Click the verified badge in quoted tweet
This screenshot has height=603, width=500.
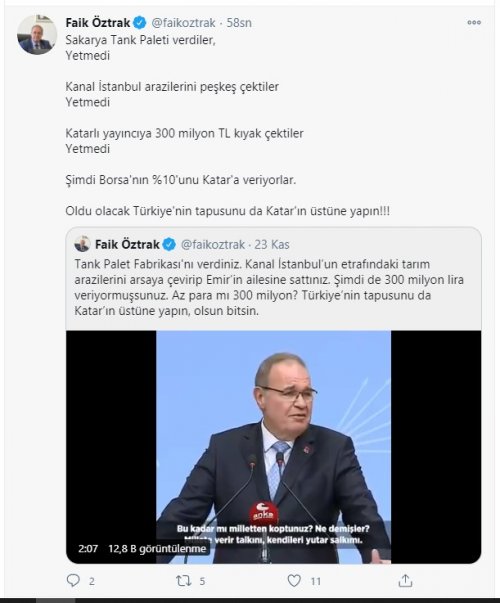click(x=169, y=244)
